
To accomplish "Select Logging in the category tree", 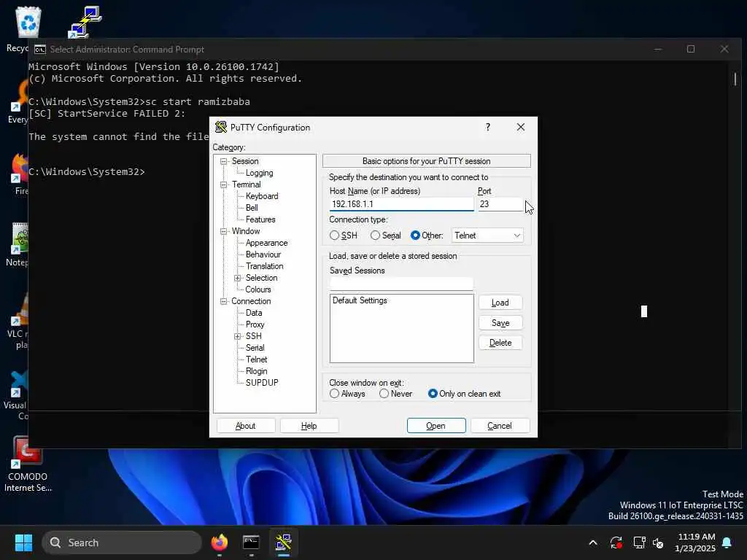I will coord(259,173).
